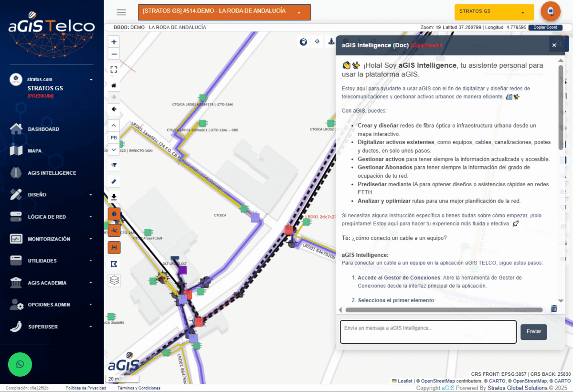
Task: Toggle fullscreen map view
Action: 114,70
